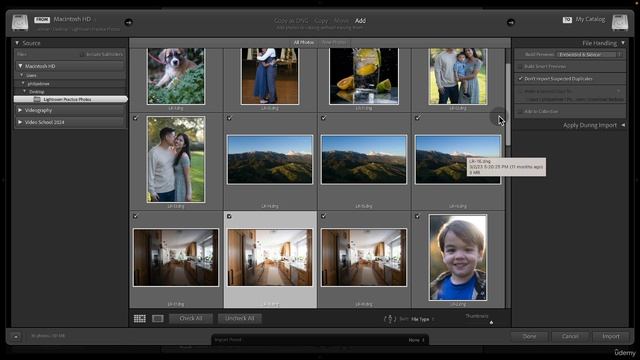Enable Build Smart Previews checkbox
This screenshot has height=360, width=640.
pyautogui.click(x=520, y=66)
